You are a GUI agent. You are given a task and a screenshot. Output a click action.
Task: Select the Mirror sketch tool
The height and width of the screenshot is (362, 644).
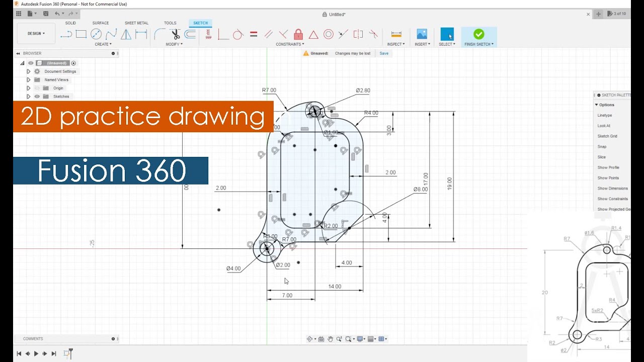126,34
